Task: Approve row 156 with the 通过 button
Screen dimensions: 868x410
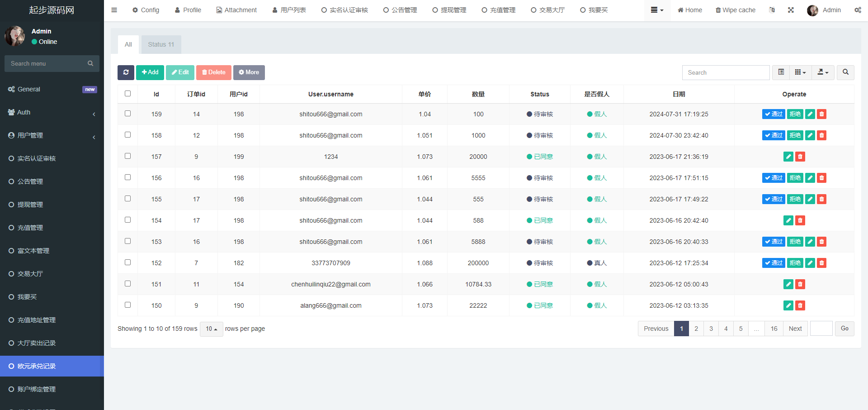Action: pos(773,178)
